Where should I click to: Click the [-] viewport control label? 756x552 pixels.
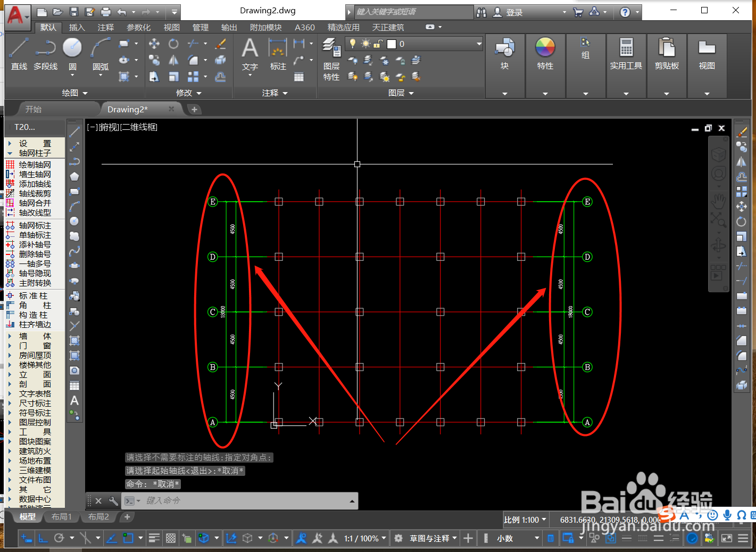tap(93, 127)
